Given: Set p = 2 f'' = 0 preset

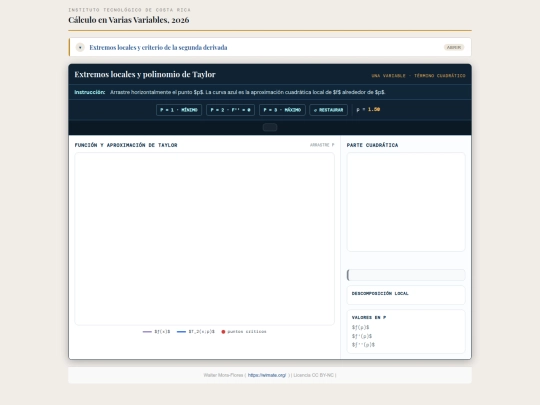Looking at the screenshot, I should coord(230,110).
